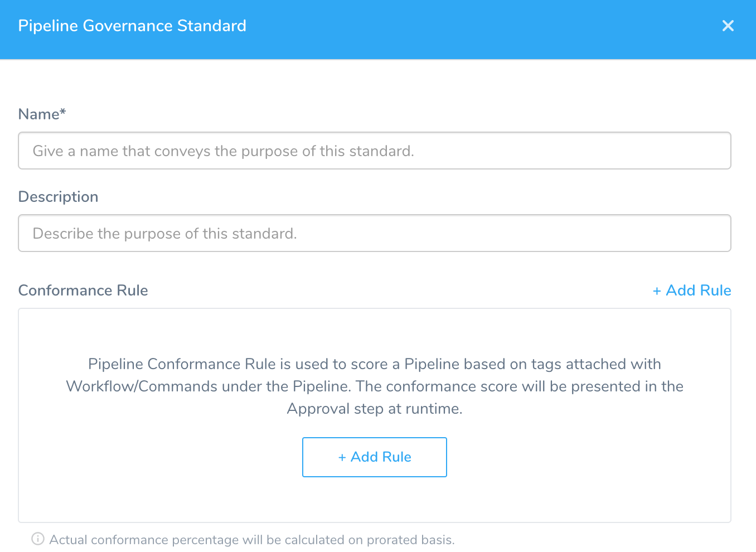
Task: Click the Add Rule link next to Conformance Rule
Action: coord(692,290)
